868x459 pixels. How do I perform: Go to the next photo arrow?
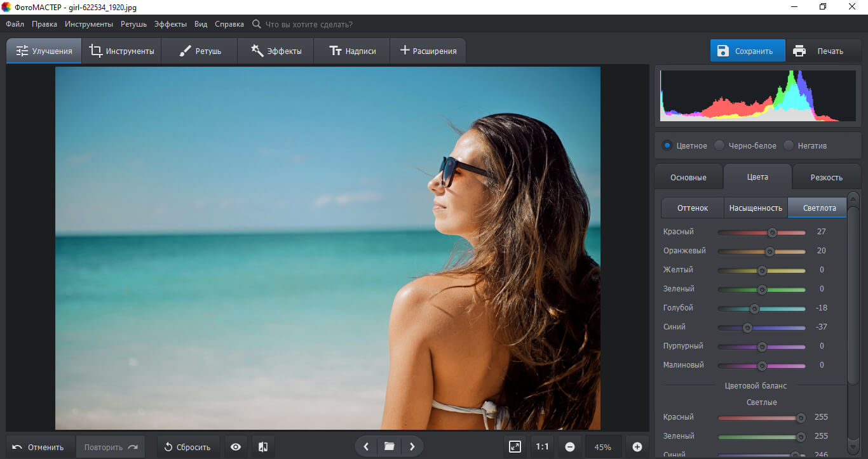[x=412, y=447]
